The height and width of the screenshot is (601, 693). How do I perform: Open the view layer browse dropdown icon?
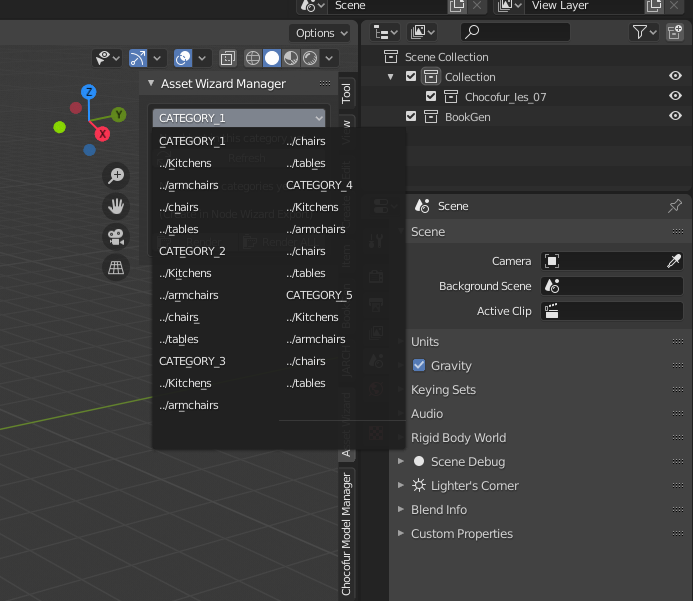(x=509, y=6)
